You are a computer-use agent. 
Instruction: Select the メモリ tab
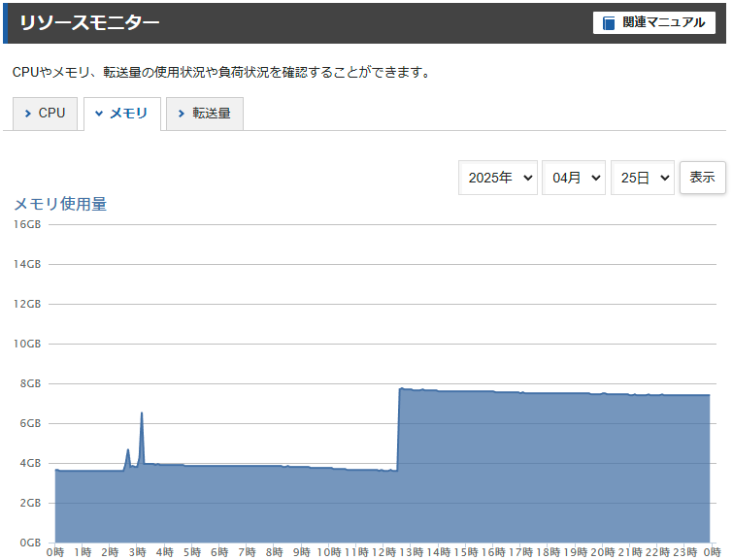click(x=122, y=114)
